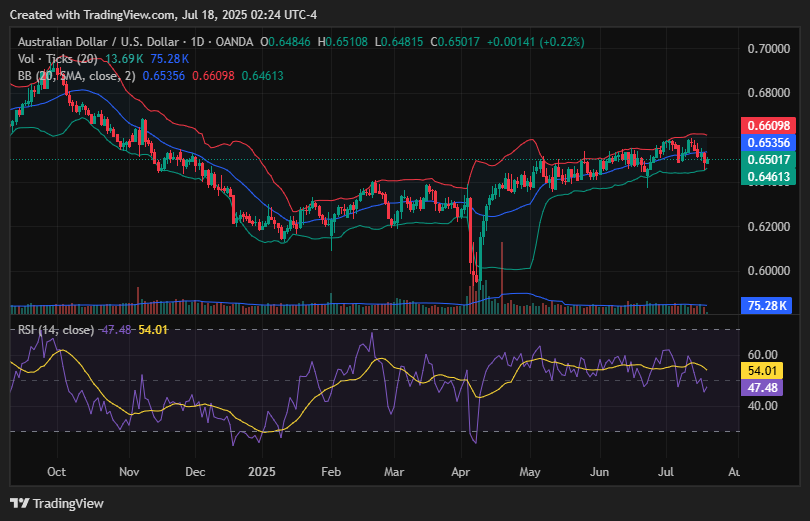Click the change value +0.00141 (+0.22%)
This screenshot has height=521, width=810.
(x=536, y=42)
